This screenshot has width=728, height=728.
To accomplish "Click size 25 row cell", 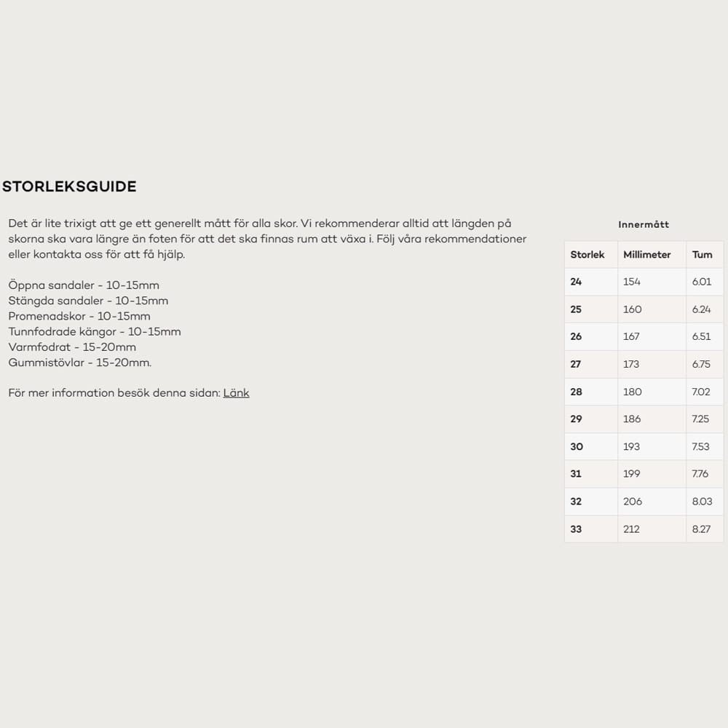I will click(x=577, y=309).
